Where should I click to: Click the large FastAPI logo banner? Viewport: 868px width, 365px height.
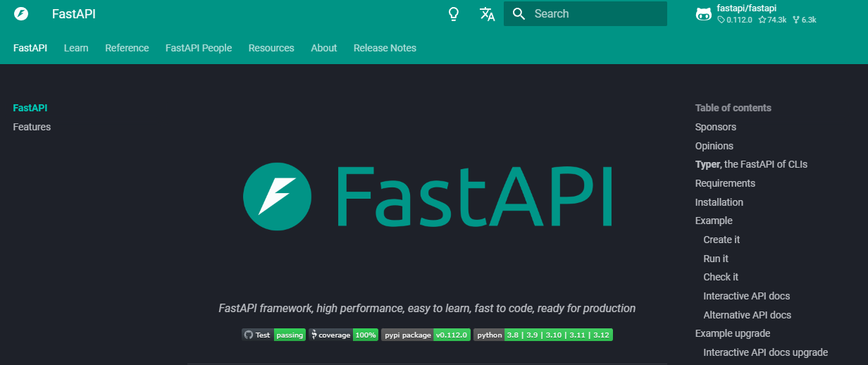coord(428,195)
